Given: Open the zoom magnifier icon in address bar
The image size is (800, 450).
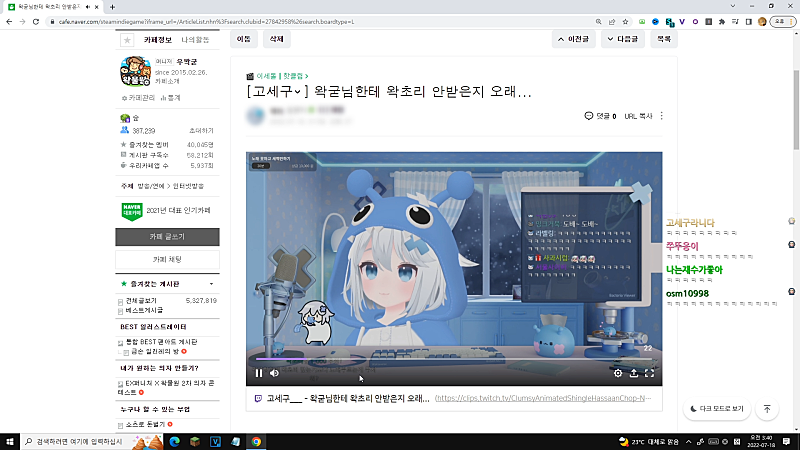Looking at the screenshot, I should pos(598,22).
